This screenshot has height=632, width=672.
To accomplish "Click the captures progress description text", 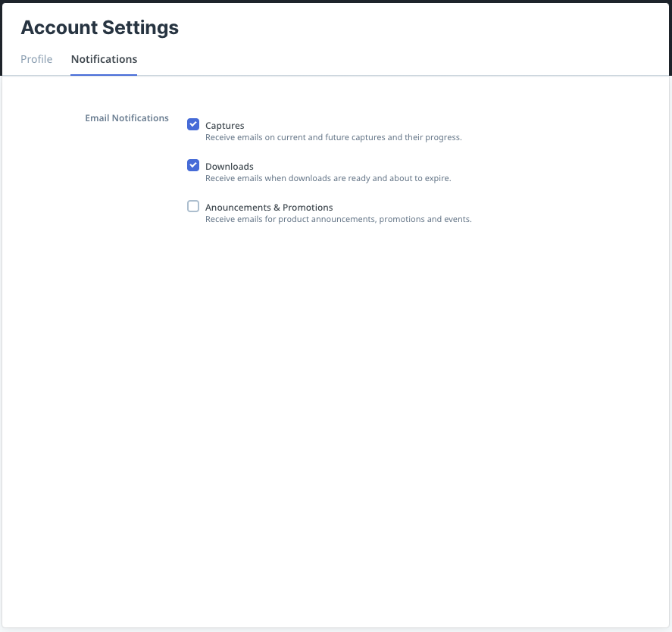I will (x=333, y=138).
